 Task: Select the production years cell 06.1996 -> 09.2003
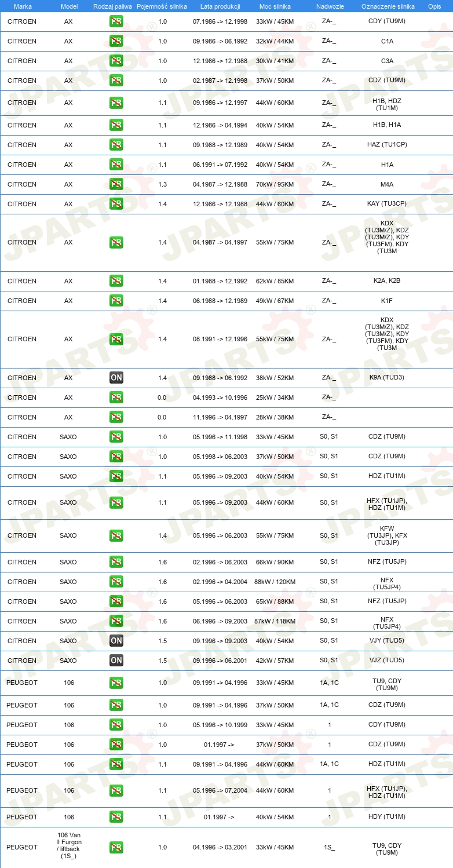(x=220, y=621)
